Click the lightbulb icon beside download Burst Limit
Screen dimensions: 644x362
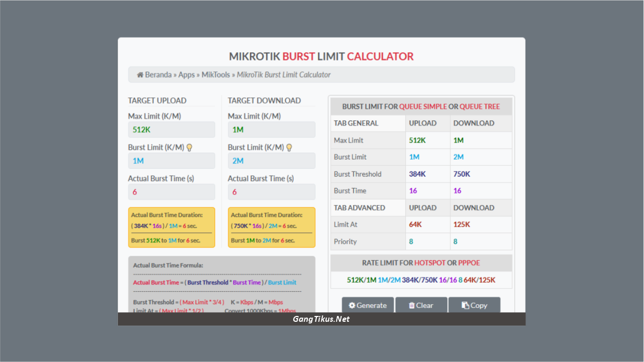(x=289, y=147)
